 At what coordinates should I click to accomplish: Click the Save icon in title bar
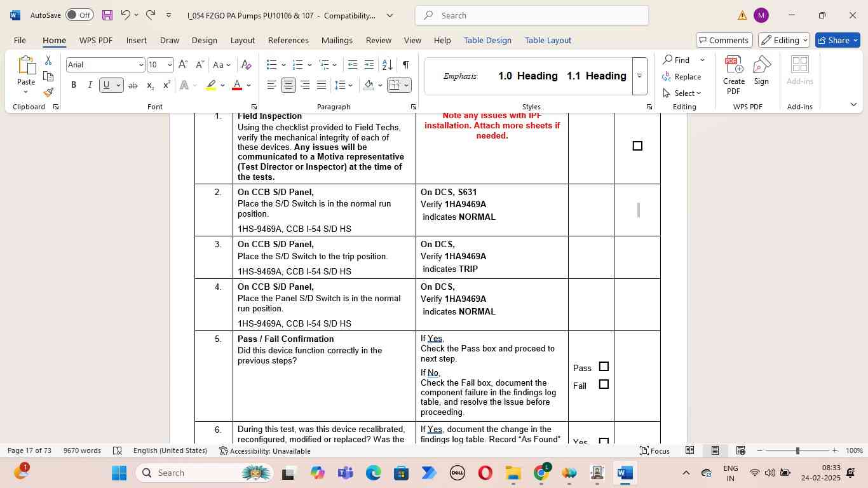(107, 15)
